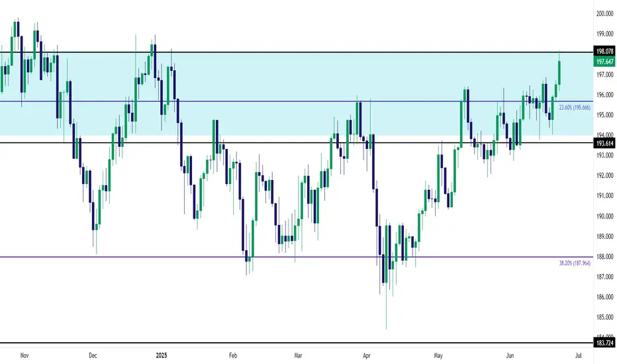The height and width of the screenshot is (364, 617).
Task: Click the 198.078 black price label
Action: coord(604,51)
